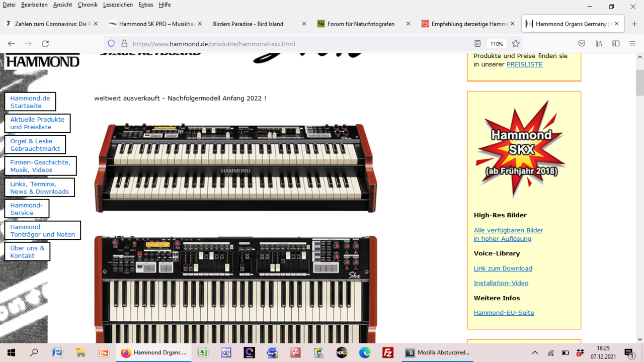Close the Birders Paradise tab
This screenshot has width=644, height=362.
click(304, 24)
